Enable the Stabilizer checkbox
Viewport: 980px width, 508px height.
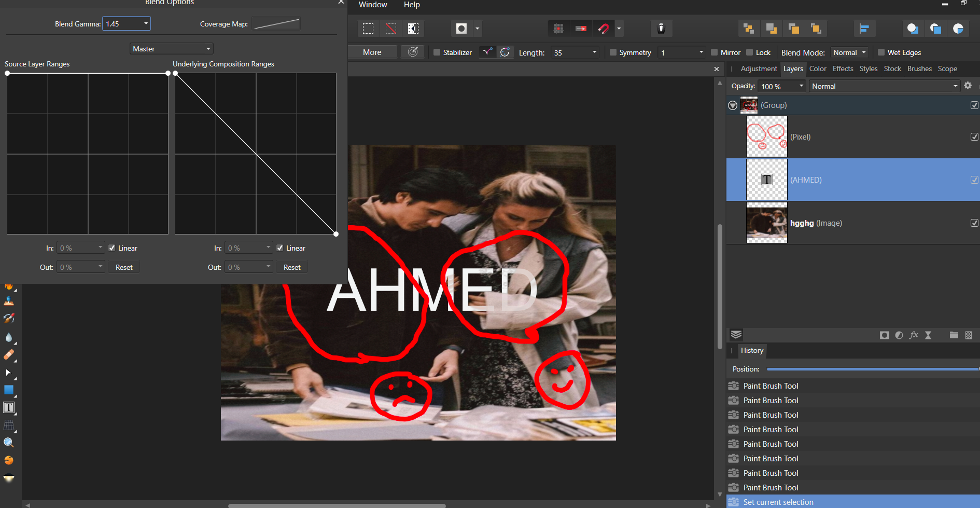437,52
